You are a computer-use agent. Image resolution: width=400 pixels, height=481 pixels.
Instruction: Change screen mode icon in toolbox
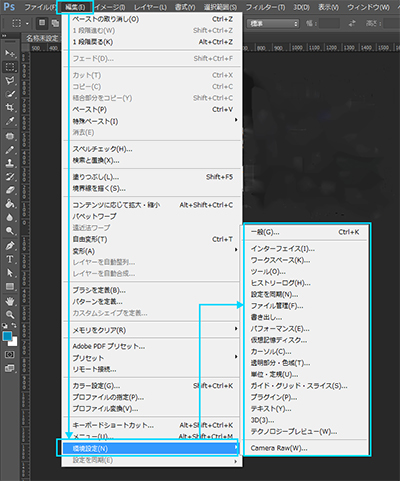[x=10, y=368]
